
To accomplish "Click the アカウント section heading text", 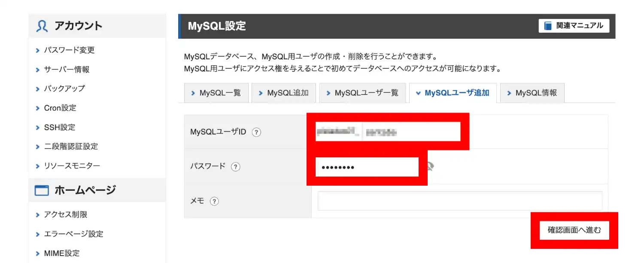I will tap(78, 26).
